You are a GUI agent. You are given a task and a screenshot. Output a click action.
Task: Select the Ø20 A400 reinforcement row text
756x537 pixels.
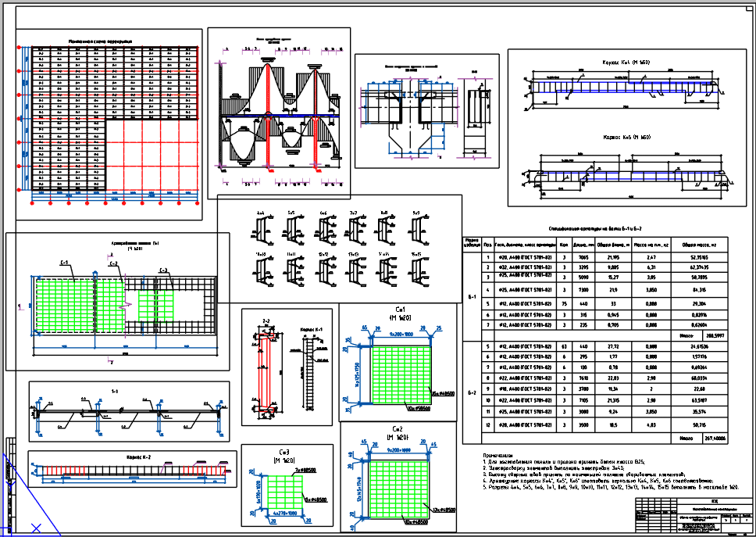click(x=525, y=258)
